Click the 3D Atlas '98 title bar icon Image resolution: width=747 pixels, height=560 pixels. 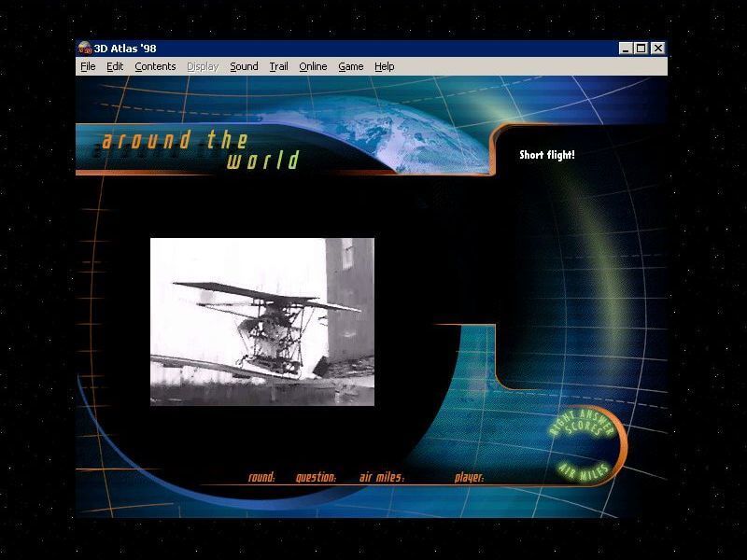(85, 49)
